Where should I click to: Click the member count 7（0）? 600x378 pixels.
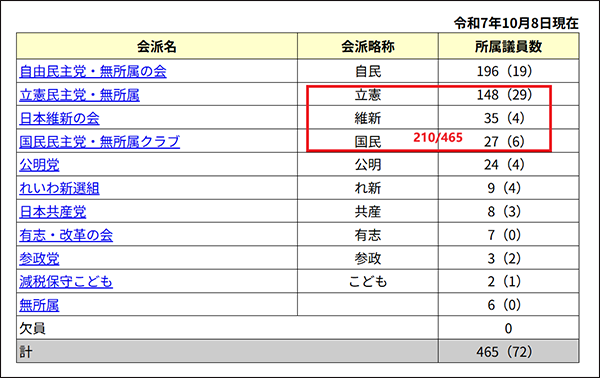click(505, 235)
